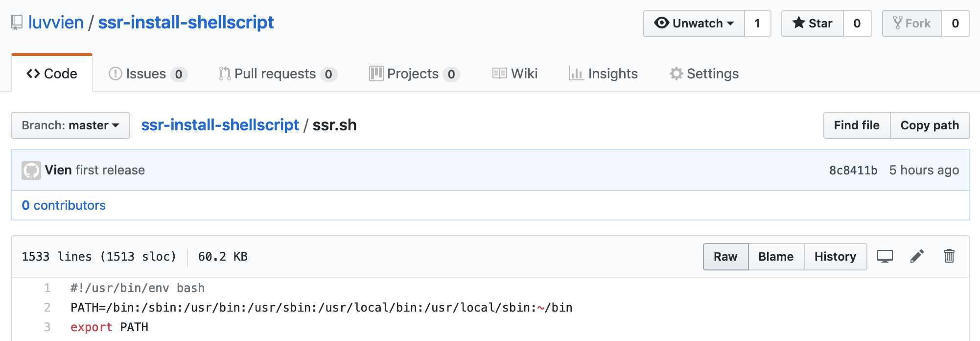This screenshot has width=980, height=341.
Task: Open repository Settings tab
Action: coord(704,73)
